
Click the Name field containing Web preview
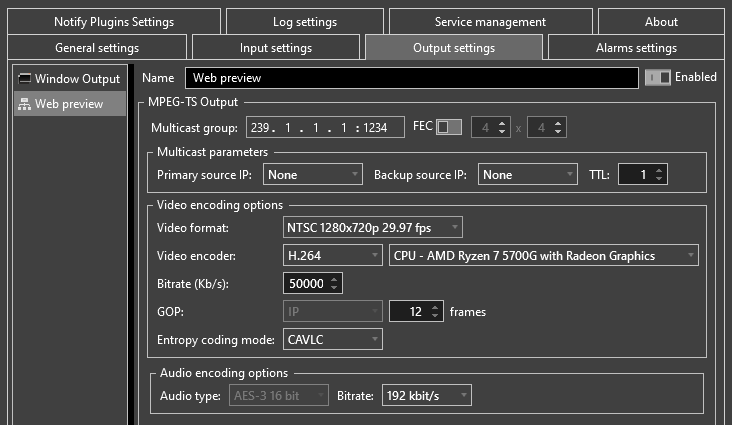412,78
